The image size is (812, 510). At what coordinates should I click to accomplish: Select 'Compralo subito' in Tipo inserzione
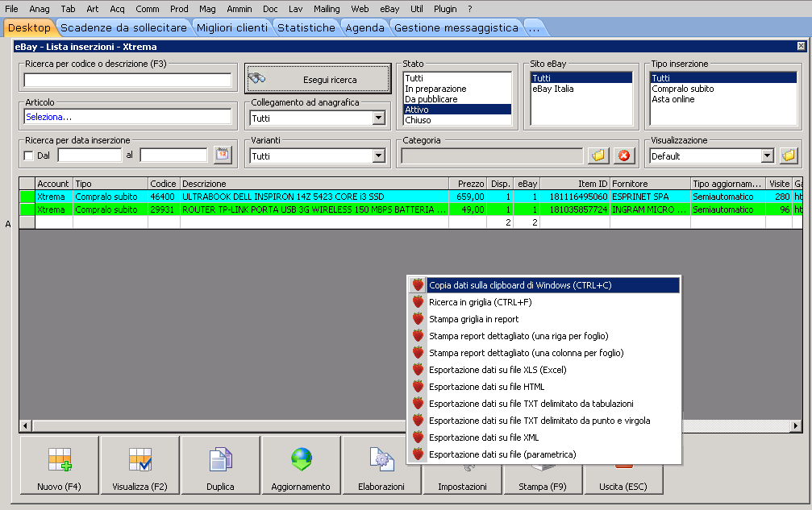[682, 89]
